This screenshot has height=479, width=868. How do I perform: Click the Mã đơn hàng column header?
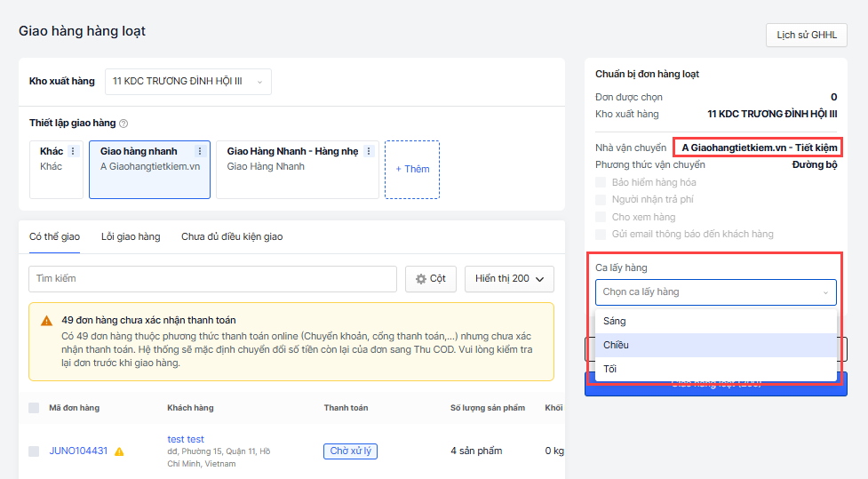(x=74, y=408)
